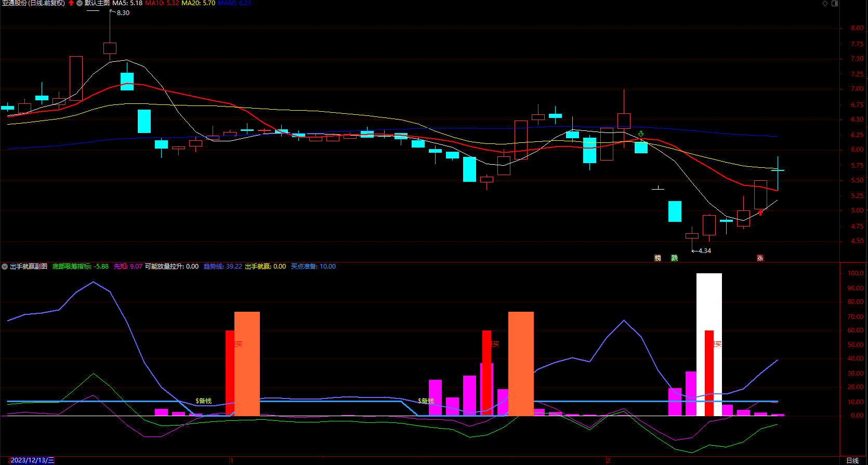Click the green down-arrow marker on the candlestick
The width and height of the screenshot is (868, 465).
coord(641,134)
